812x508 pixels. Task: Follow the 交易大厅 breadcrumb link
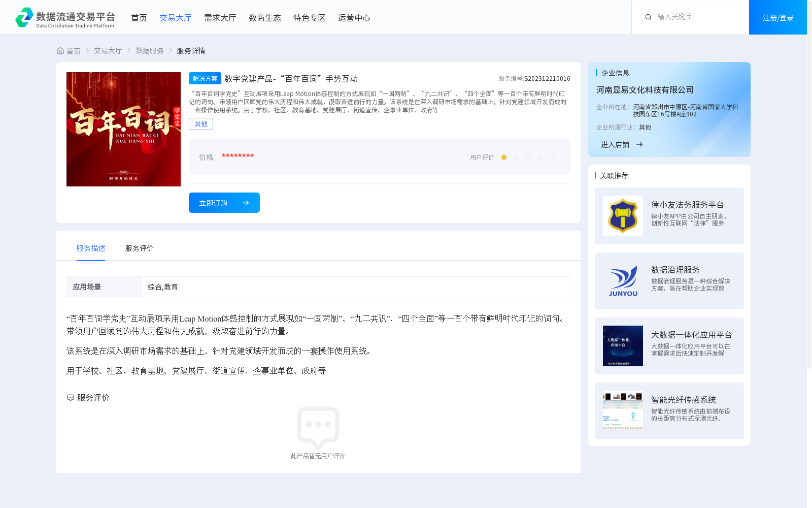tap(108, 50)
